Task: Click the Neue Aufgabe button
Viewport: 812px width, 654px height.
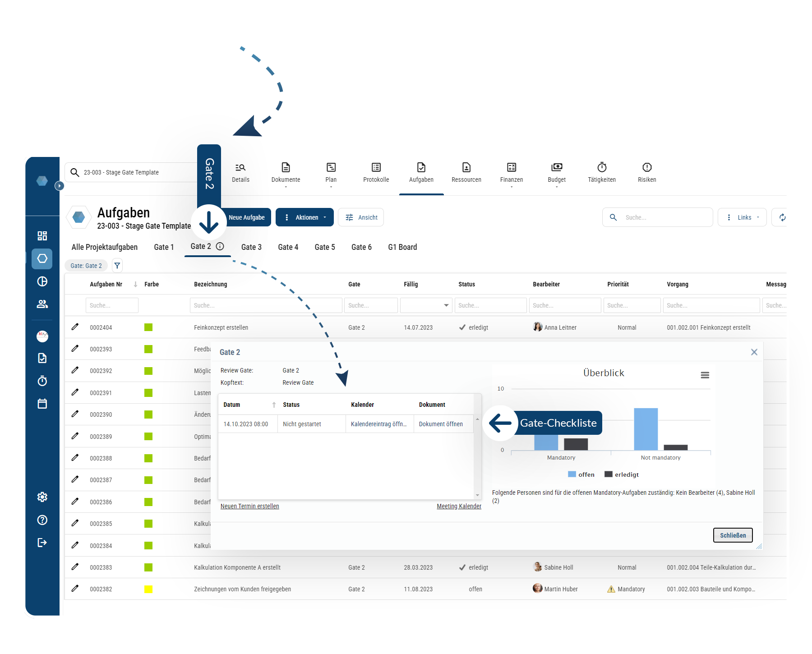Action: 247,217
